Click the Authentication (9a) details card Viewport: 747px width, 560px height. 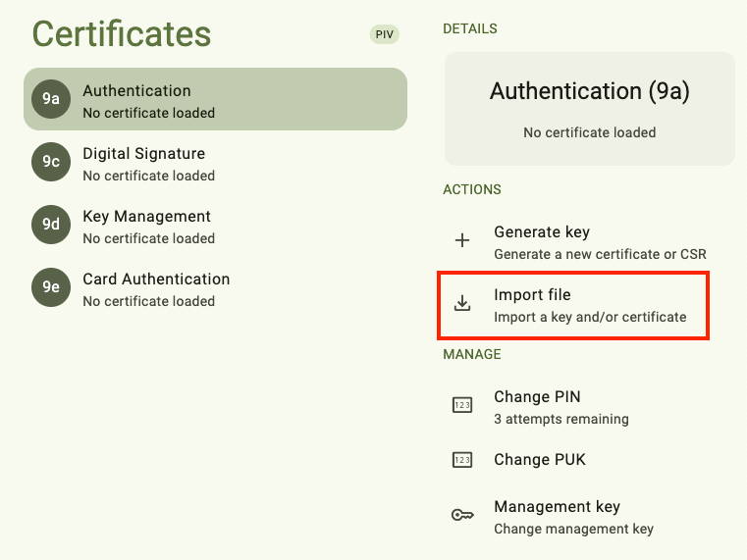[x=589, y=109]
